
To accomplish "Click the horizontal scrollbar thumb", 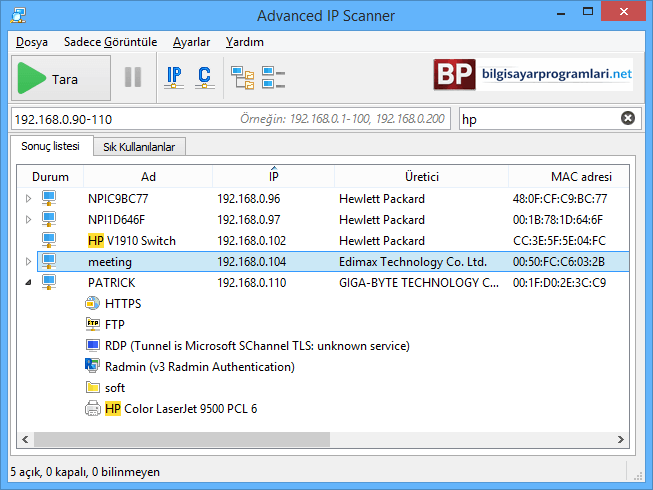I will point(182,439).
